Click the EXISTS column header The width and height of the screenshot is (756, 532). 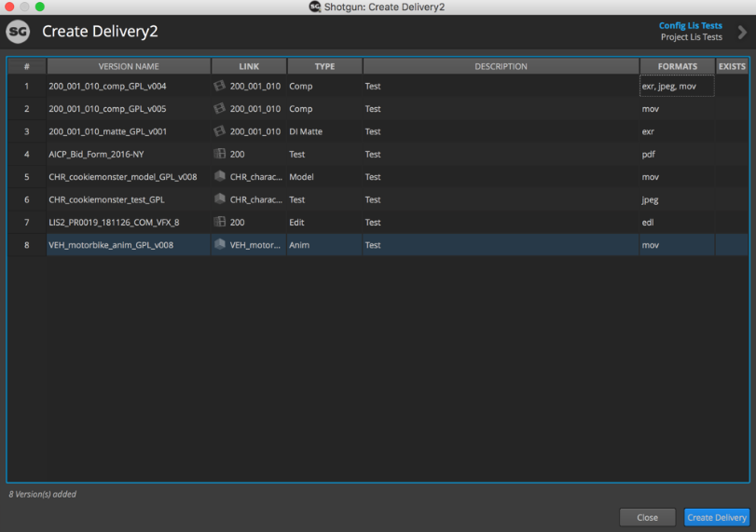click(732, 66)
